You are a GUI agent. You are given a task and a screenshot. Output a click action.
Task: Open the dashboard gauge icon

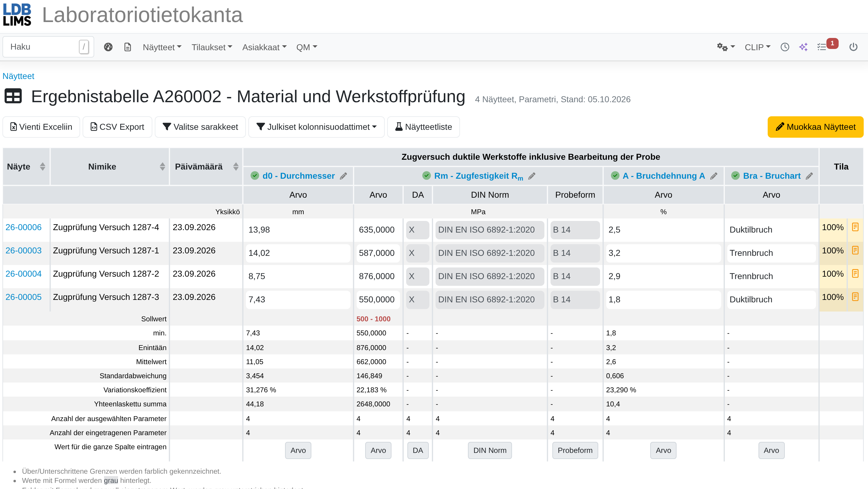[108, 47]
